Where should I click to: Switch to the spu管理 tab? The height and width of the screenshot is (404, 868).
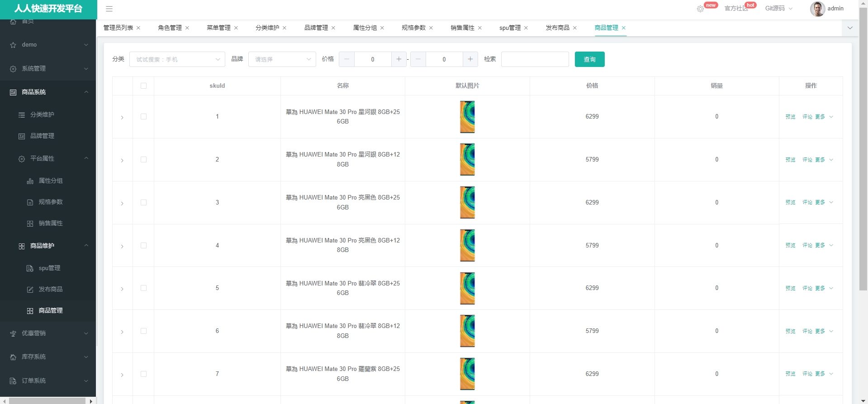pos(510,28)
